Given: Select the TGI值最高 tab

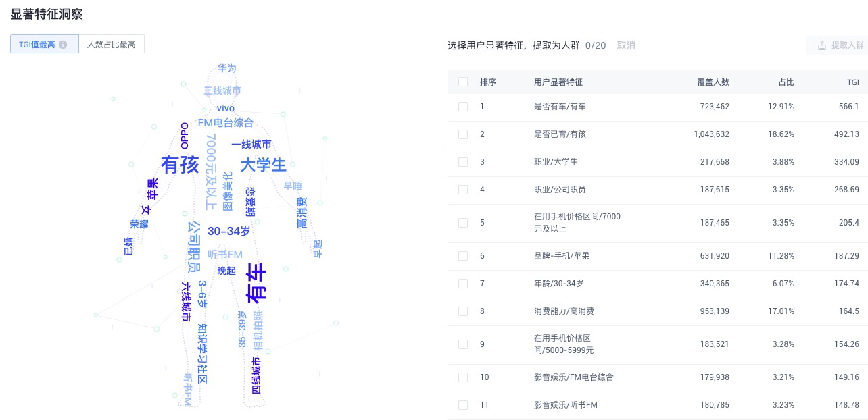Looking at the screenshot, I should (37, 44).
